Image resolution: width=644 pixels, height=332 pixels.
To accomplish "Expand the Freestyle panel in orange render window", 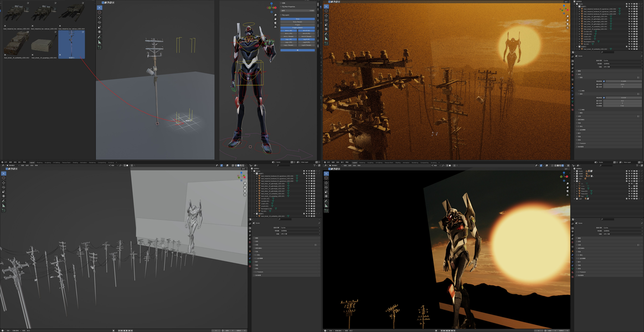I will (576, 143).
